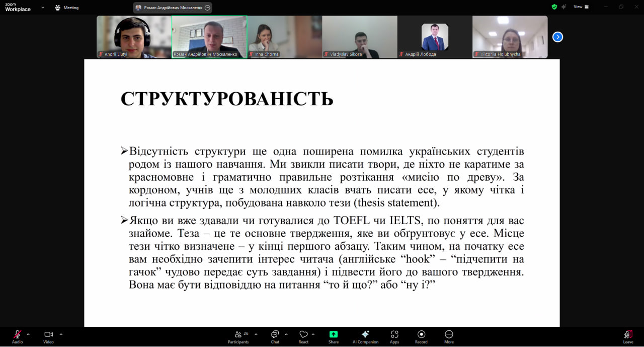Open the More options menu
The height and width of the screenshot is (347, 644).
449,336
